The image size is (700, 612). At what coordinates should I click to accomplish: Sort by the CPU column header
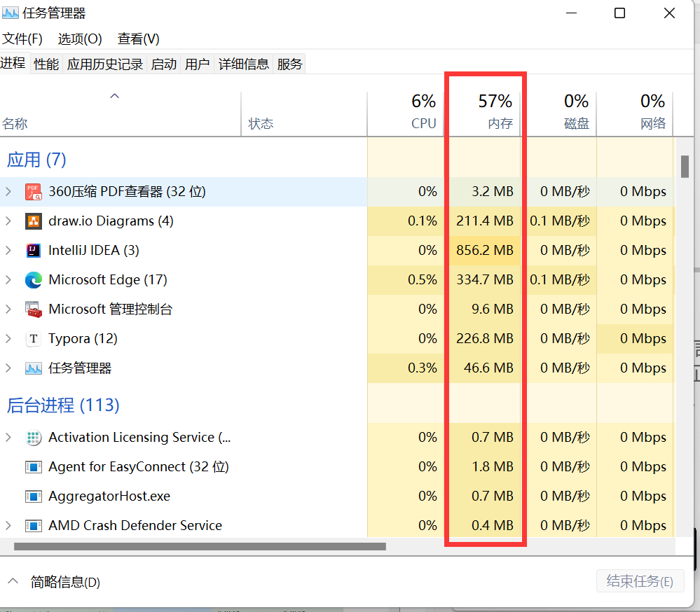(406, 114)
